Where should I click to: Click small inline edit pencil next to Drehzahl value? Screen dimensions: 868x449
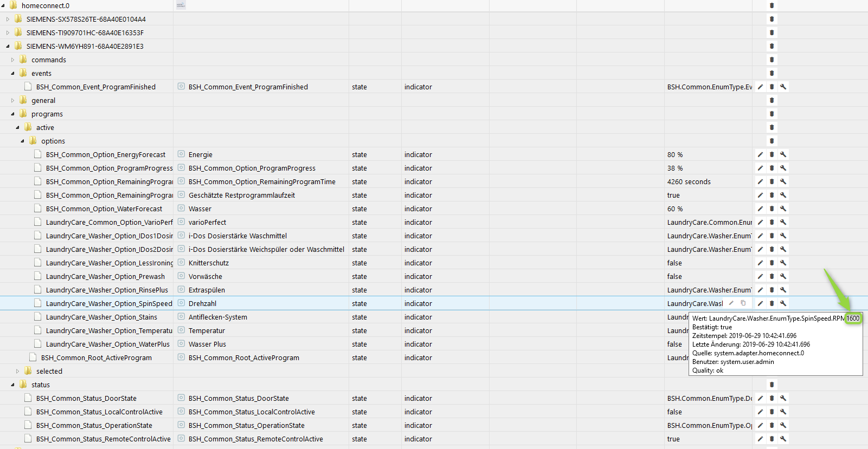click(731, 303)
